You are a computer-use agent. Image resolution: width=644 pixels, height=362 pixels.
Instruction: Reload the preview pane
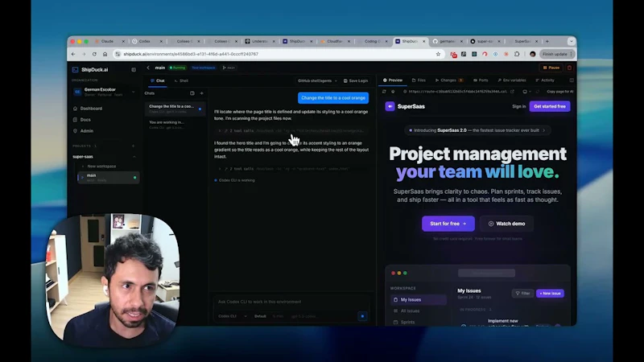pyautogui.click(x=384, y=92)
